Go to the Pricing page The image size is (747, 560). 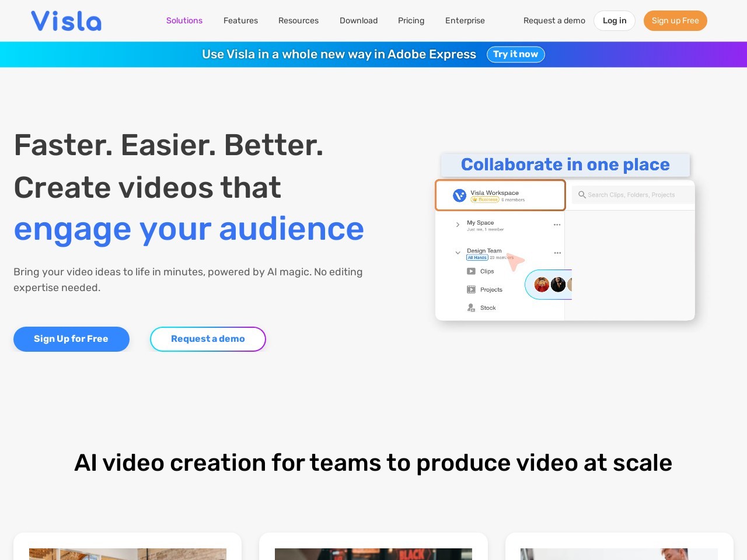tap(411, 20)
